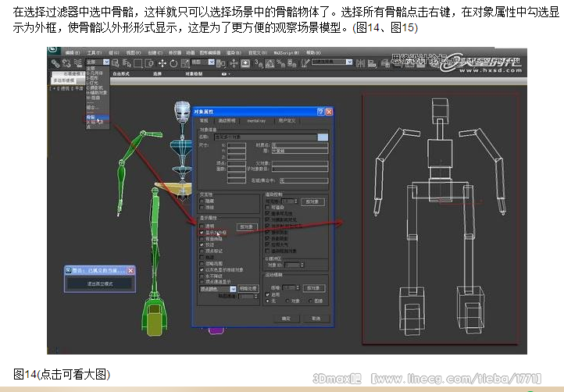Toggle the Window/Crossing selection icon
Image resolution: width=564 pixels, height=392 pixels.
[x=149, y=64]
